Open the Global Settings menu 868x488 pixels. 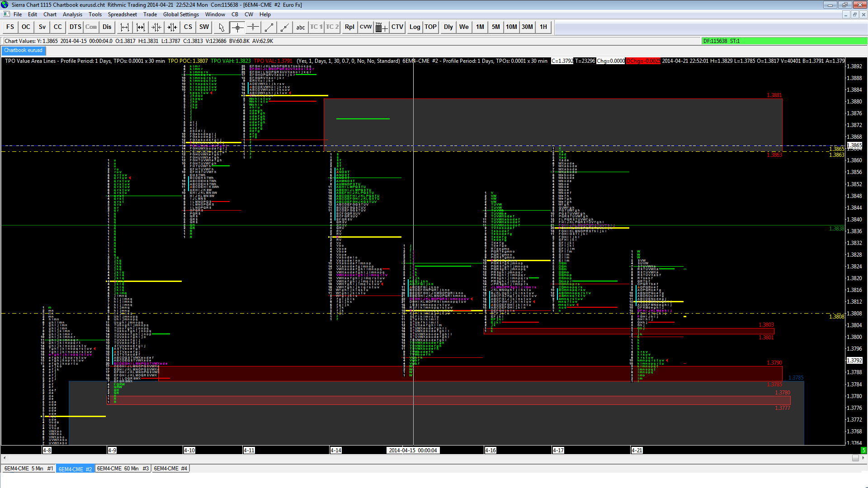pos(181,14)
